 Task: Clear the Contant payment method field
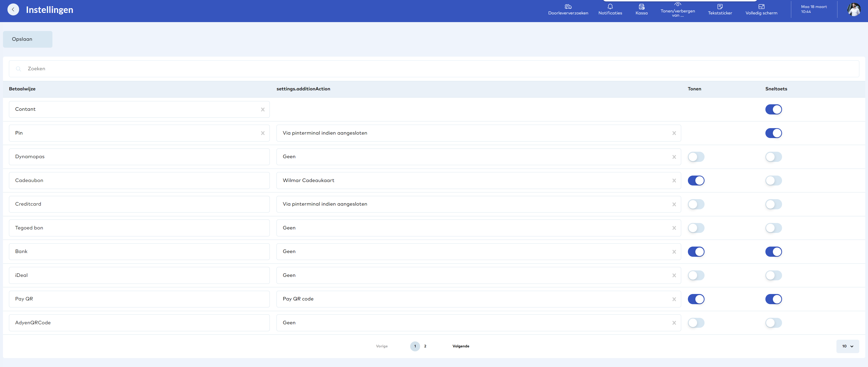point(263,110)
